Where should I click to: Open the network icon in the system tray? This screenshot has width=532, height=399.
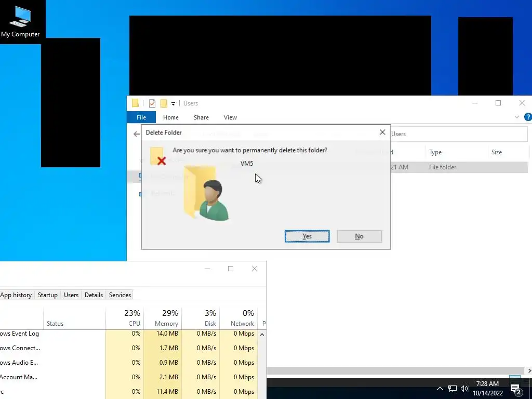[x=453, y=389]
